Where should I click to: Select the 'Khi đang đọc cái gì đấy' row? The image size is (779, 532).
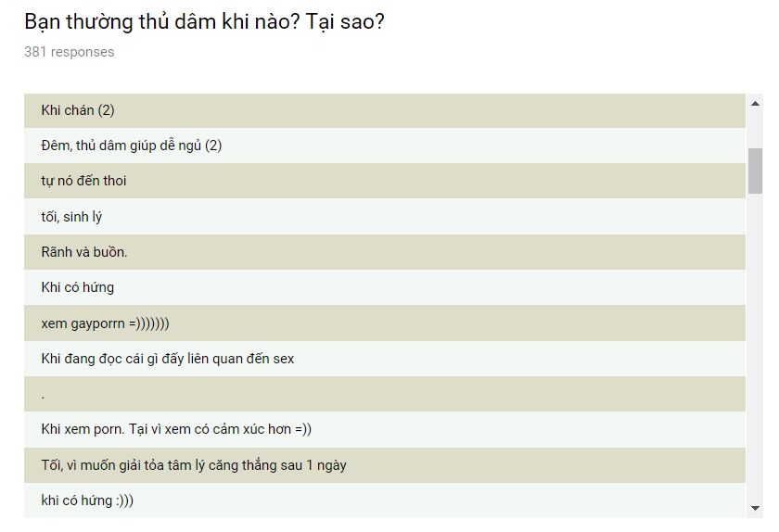[x=385, y=359]
